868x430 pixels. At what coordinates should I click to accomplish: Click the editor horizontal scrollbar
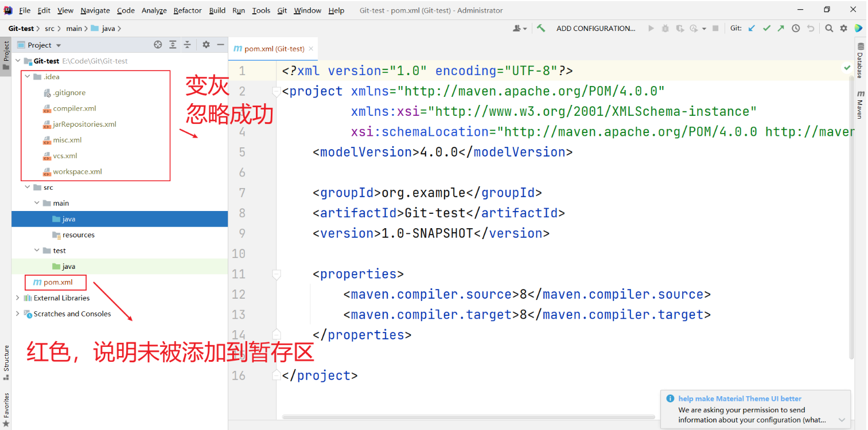coord(469,417)
